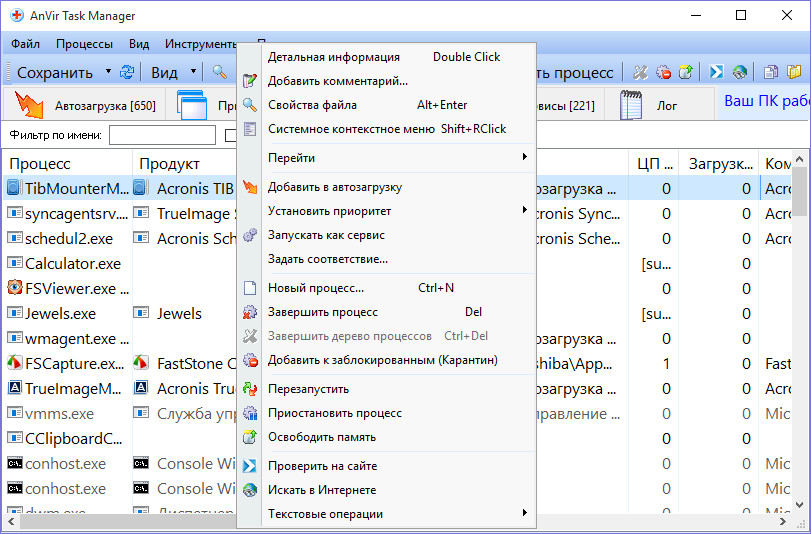Screen dimensions: 811x534
Task: Click the magnifier icon beside Свойства файла
Action: point(250,105)
